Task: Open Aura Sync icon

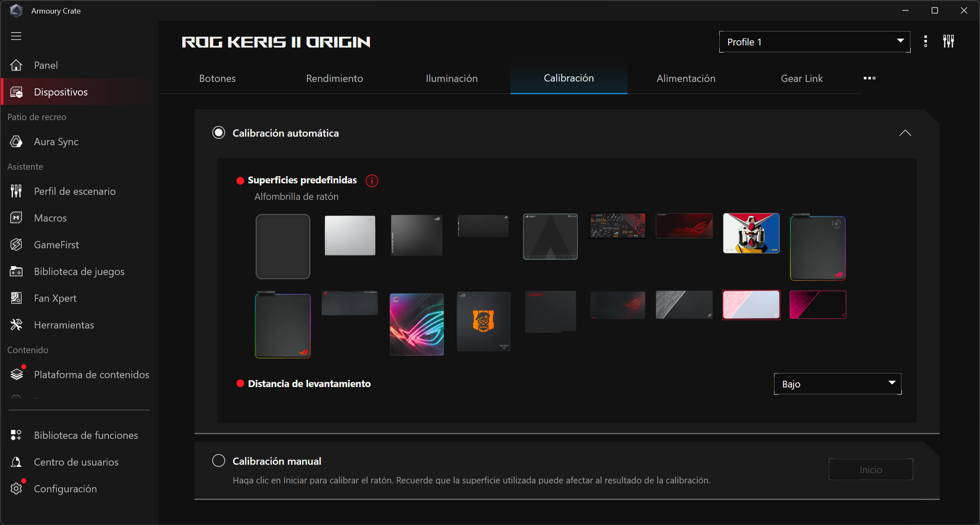Action: coord(16,142)
